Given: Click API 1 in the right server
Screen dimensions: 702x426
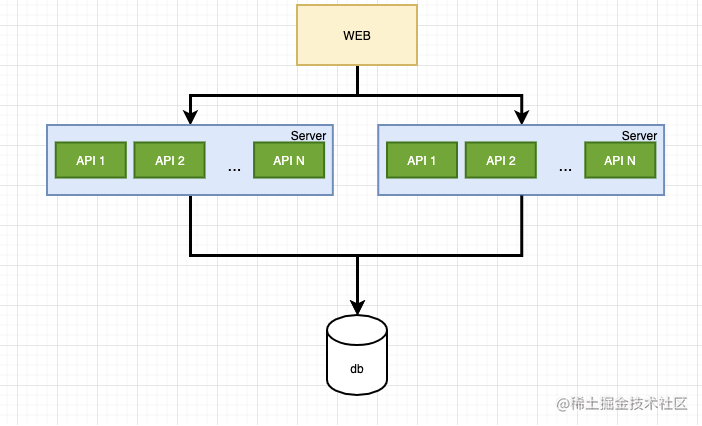Looking at the screenshot, I should (x=421, y=160).
